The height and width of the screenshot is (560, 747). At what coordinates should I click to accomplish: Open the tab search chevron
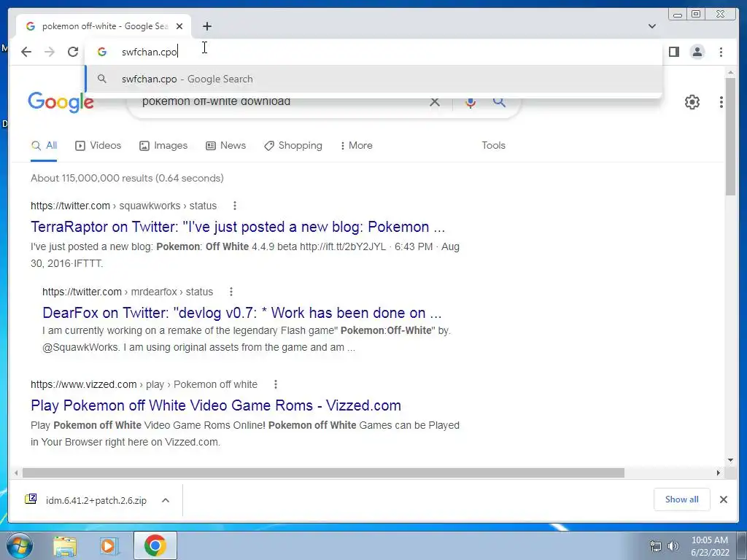[x=651, y=26]
